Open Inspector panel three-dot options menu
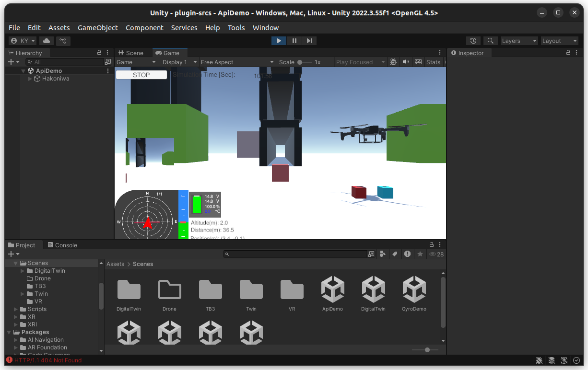The image size is (588, 370). point(576,53)
